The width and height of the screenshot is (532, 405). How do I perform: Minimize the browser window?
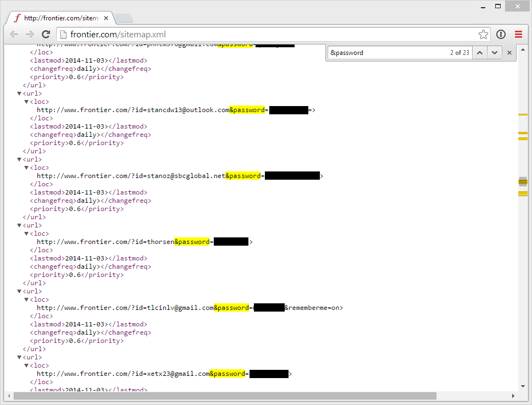(x=483, y=7)
